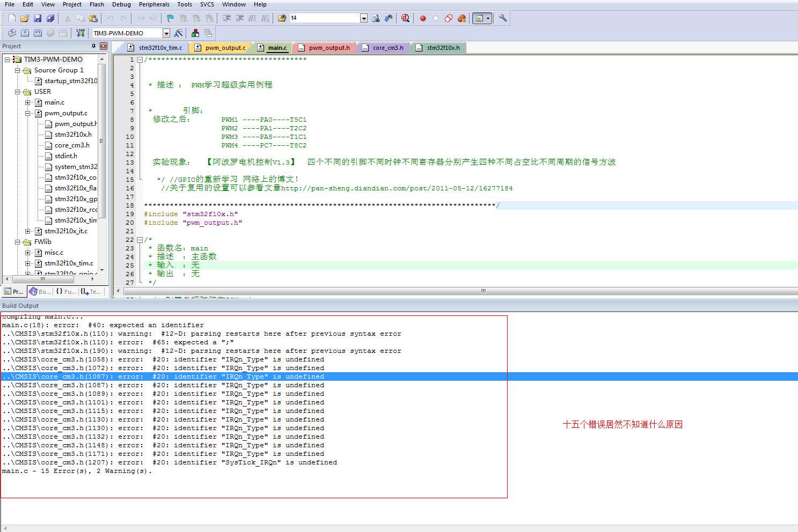Expand stm32f10x_it.c node
This screenshot has height=532, width=798.
click(x=28, y=231)
